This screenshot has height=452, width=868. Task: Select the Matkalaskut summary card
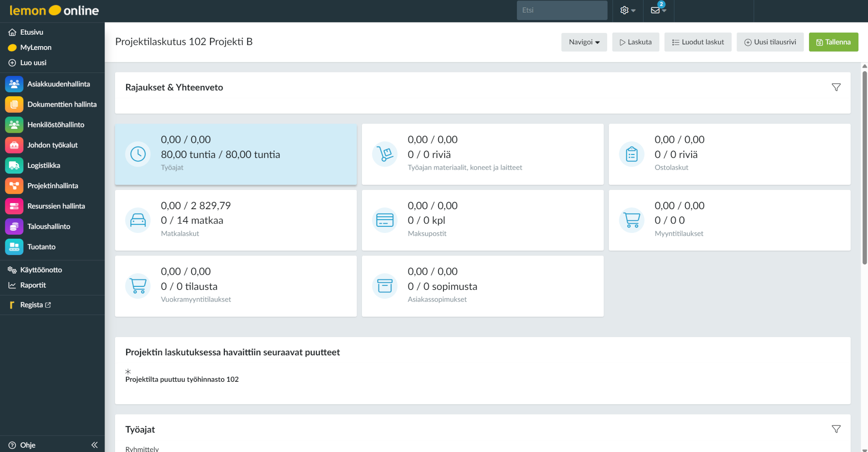click(236, 220)
